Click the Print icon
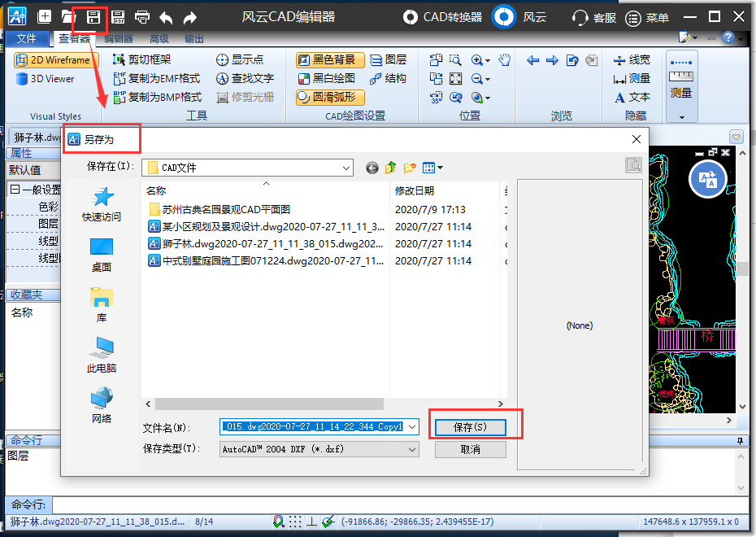756x537 pixels. click(x=141, y=17)
